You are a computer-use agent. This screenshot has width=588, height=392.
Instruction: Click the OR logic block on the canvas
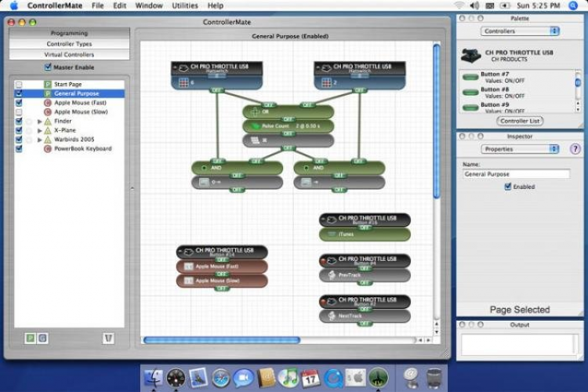tap(288, 112)
